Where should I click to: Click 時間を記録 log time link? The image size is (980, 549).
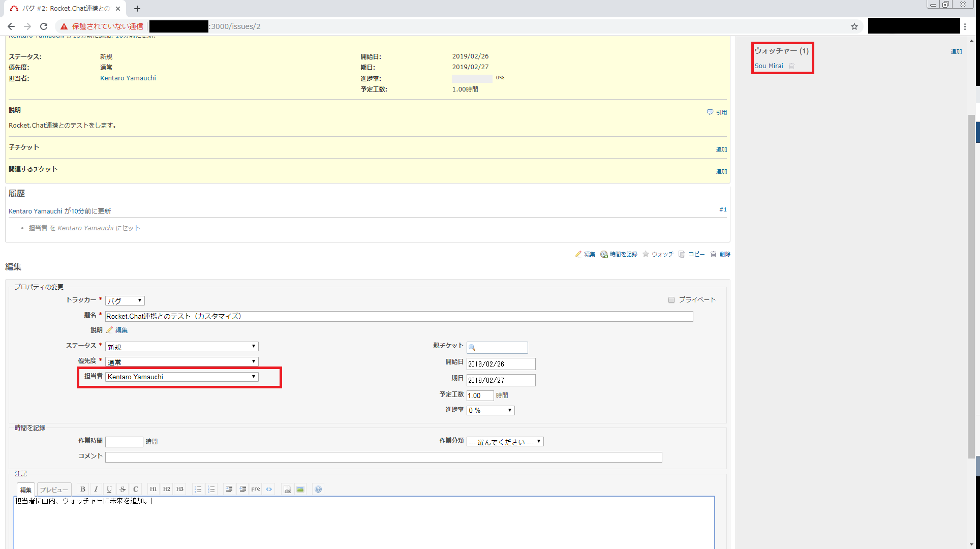pos(623,254)
